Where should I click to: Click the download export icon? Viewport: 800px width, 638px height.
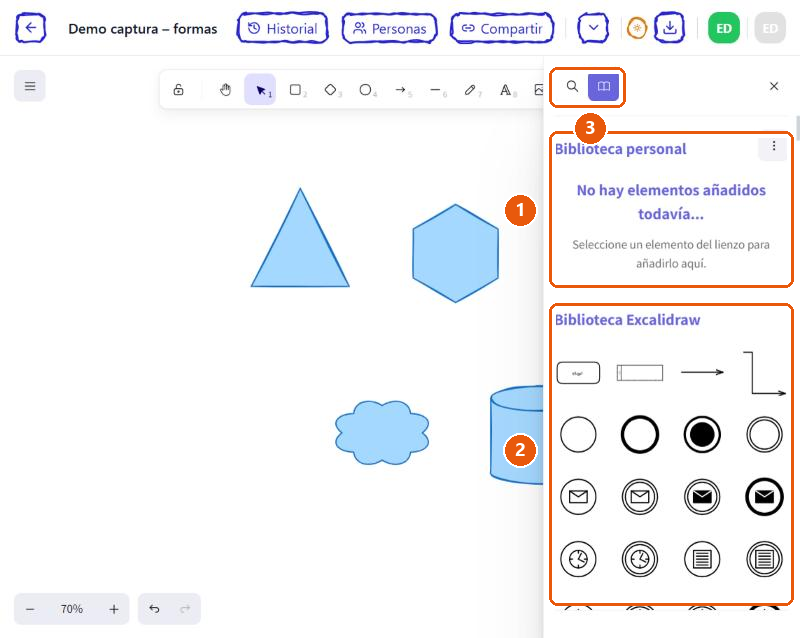coord(669,28)
